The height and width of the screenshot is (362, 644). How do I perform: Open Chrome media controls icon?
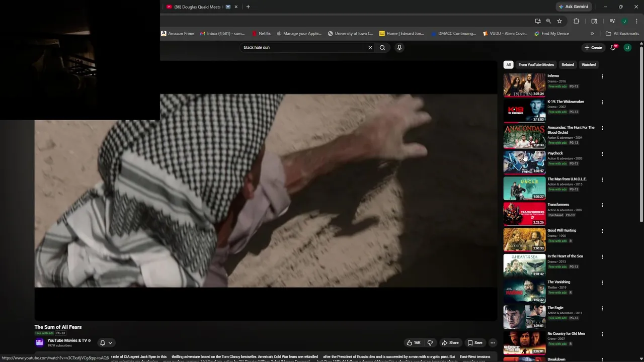[612, 21]
